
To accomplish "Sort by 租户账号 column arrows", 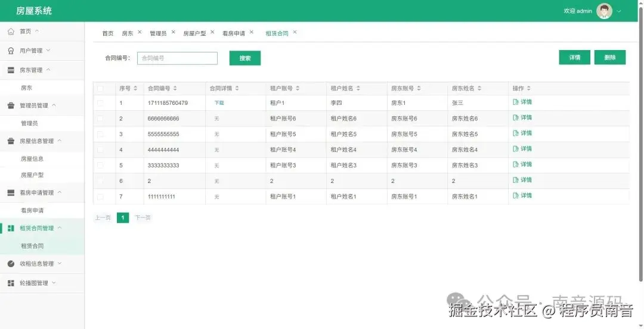I will click(298, 88).
